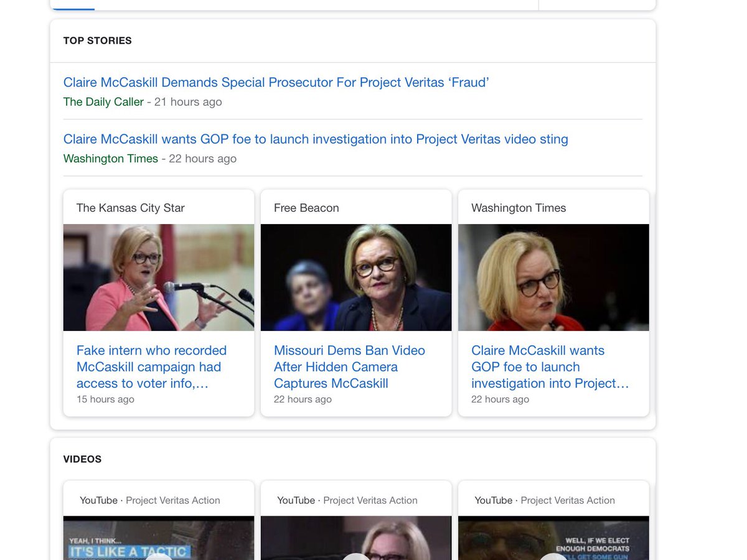Click the 'TOP STORIES' heading

tap(98, 40)
